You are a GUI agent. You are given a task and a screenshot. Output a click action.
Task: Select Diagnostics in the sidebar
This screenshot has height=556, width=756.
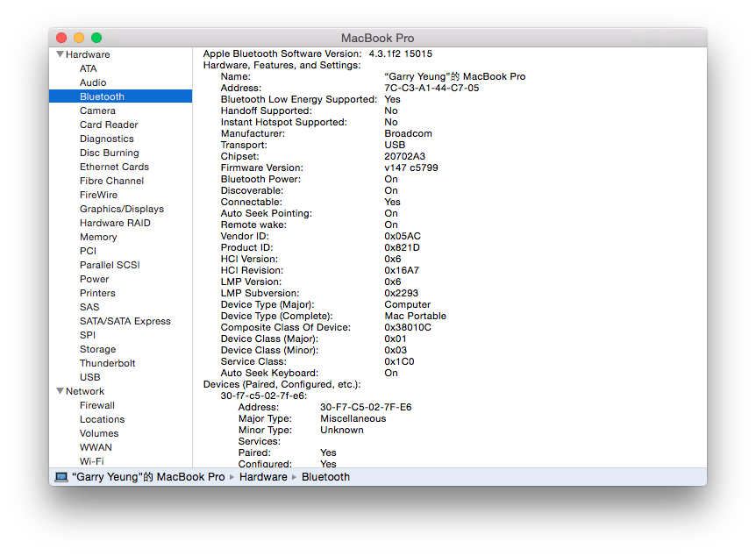pos(106,139)
